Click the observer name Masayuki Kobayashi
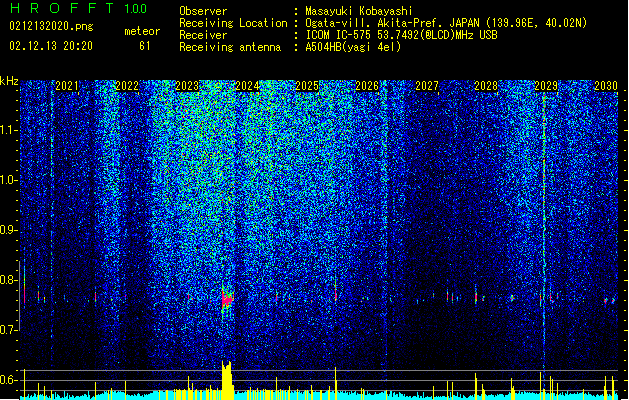This screenshot has width=629, height=400. 359,11
